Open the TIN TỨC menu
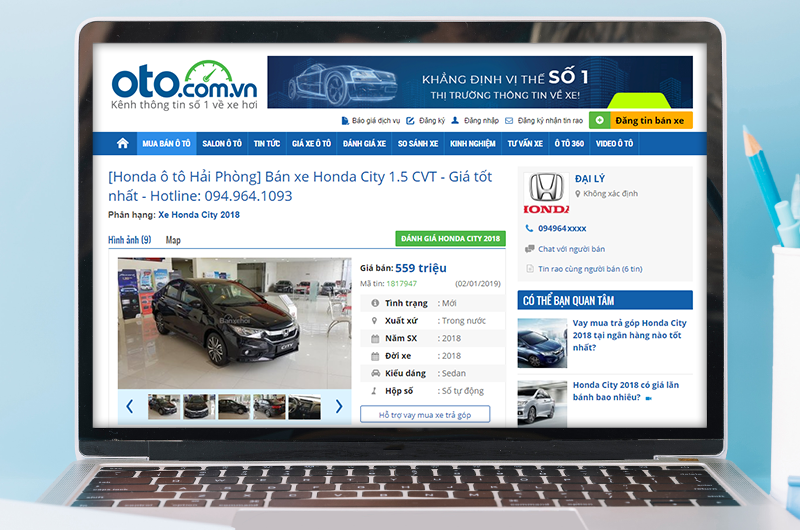This screenshot has height=530, width=800. click(267, 144)
